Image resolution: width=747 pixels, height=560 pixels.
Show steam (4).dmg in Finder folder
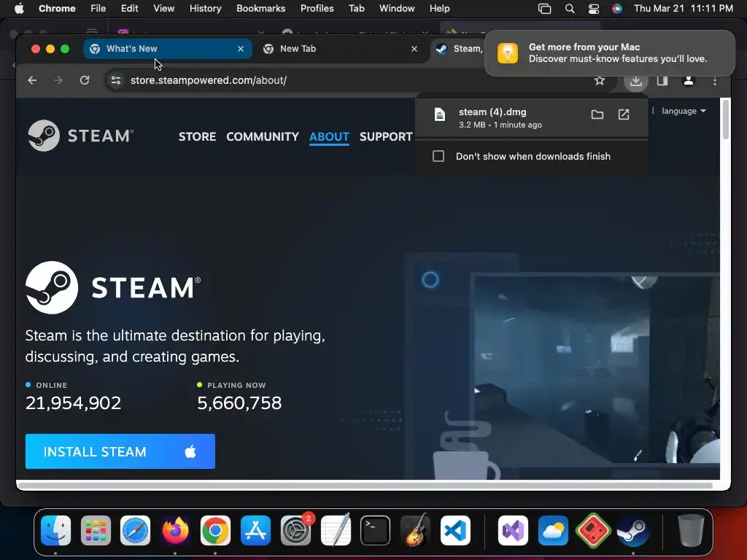tap(597, 114)
